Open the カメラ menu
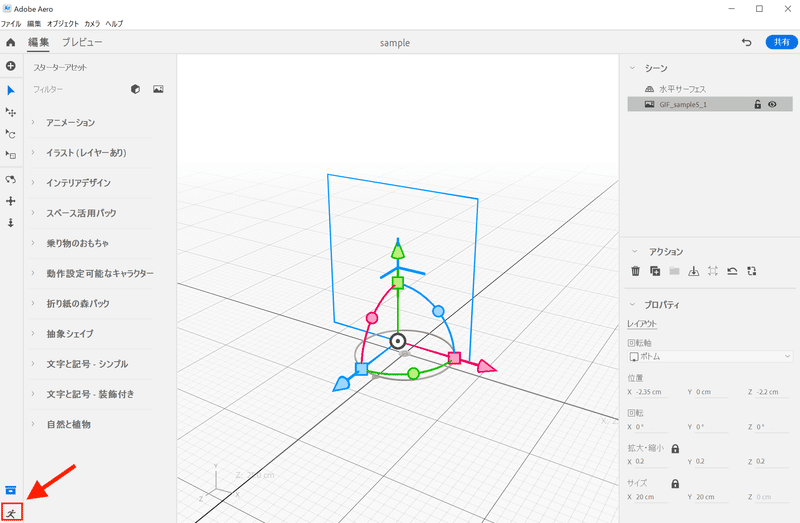This screenshot has height=523, width=800. (x=92, y=23)
